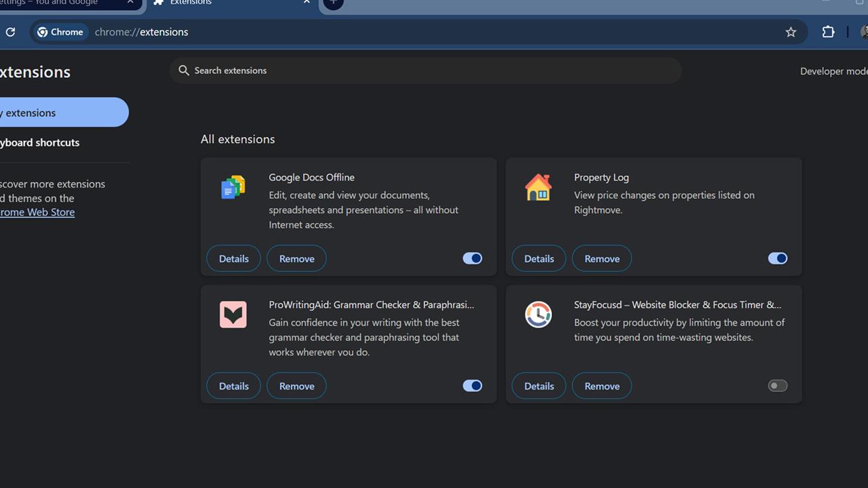868x488 pixels.
Task: Enable the StayFocusd toggle
Action: tap(778, 386)
